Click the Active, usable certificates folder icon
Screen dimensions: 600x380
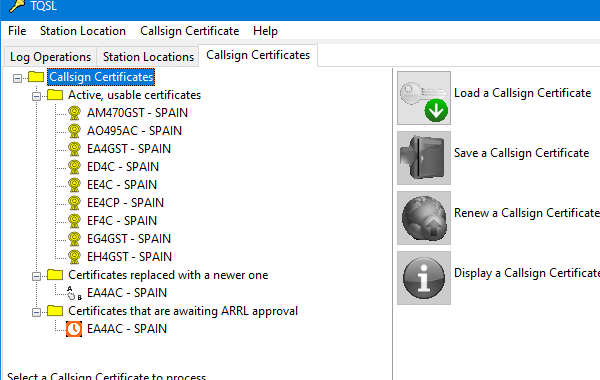coord(55,95)
